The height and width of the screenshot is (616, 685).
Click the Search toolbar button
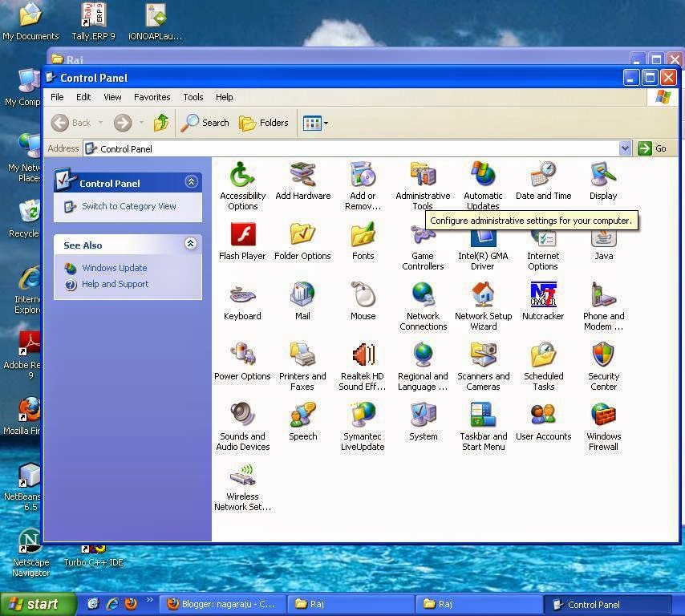205,124
